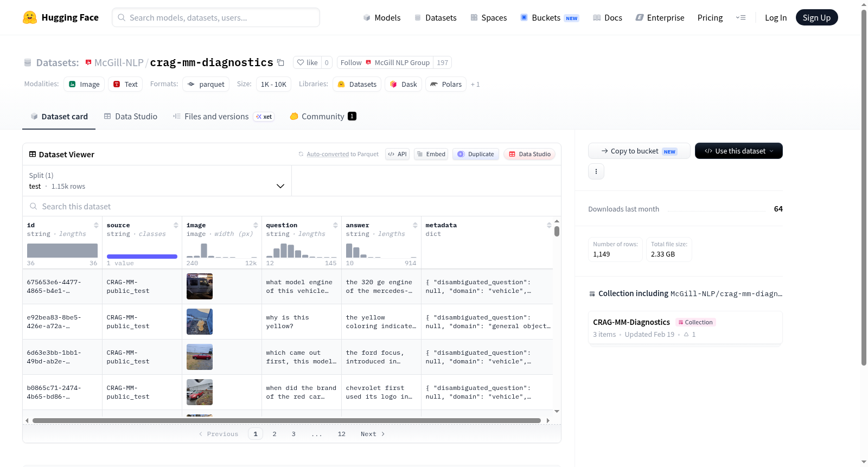Show the additional +1 libraries
868x467 pixels.
coord(475,85)
